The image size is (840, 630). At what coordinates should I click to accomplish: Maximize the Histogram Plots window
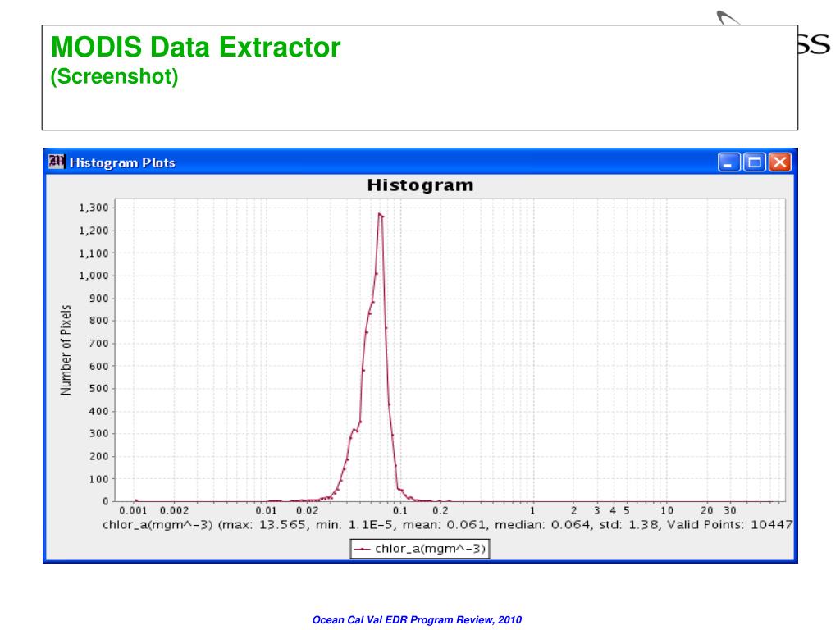tap(755, 162)
